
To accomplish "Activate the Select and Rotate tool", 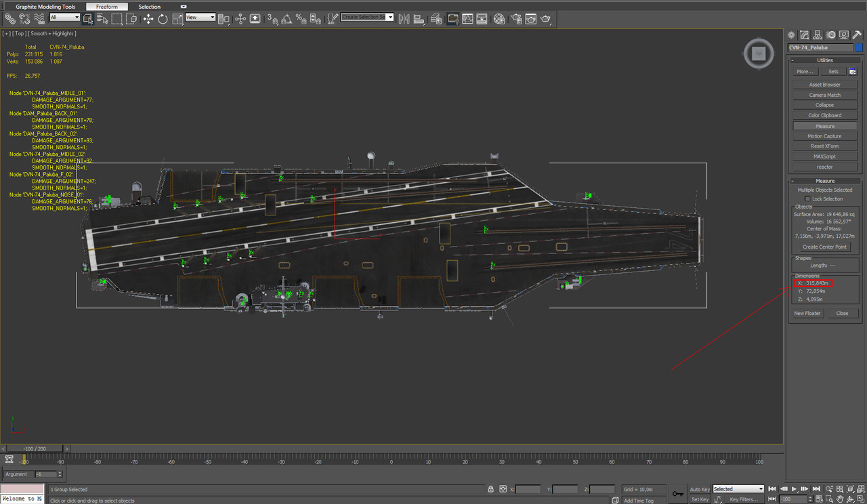I will (163, 19).
